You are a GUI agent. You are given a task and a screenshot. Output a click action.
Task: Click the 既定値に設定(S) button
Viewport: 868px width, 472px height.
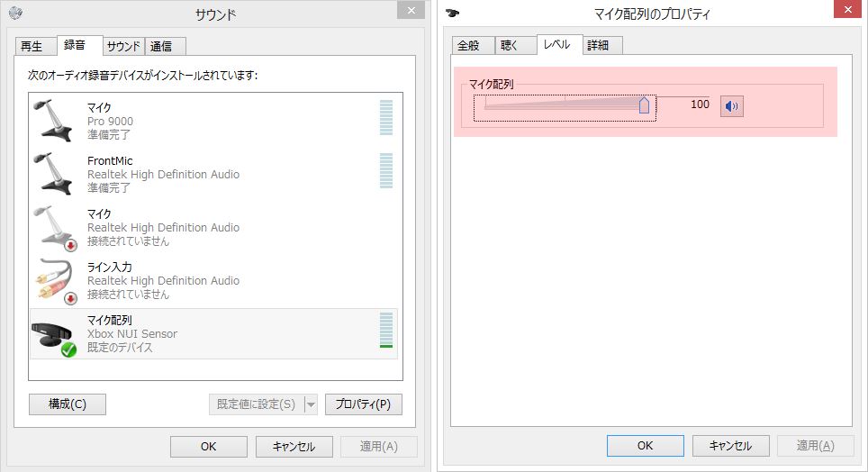pos(257,404)
